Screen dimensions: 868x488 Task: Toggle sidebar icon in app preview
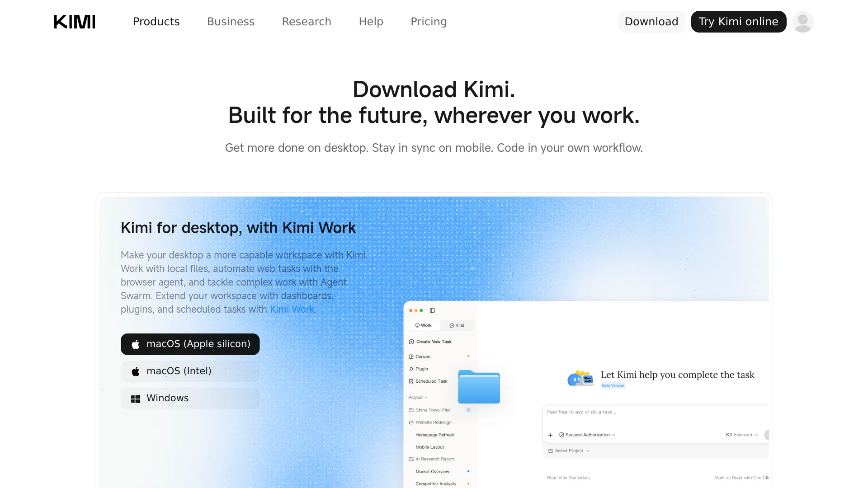pos(432,310)
